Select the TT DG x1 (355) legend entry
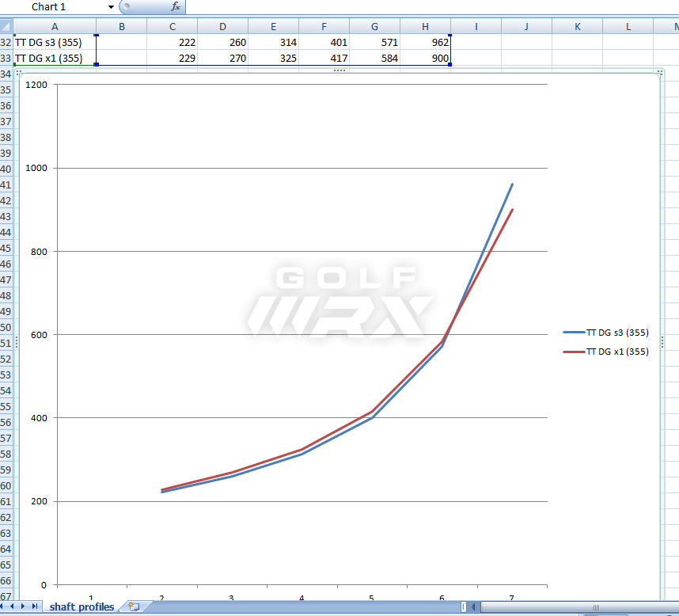679x616 pixels. coord(618,352)
